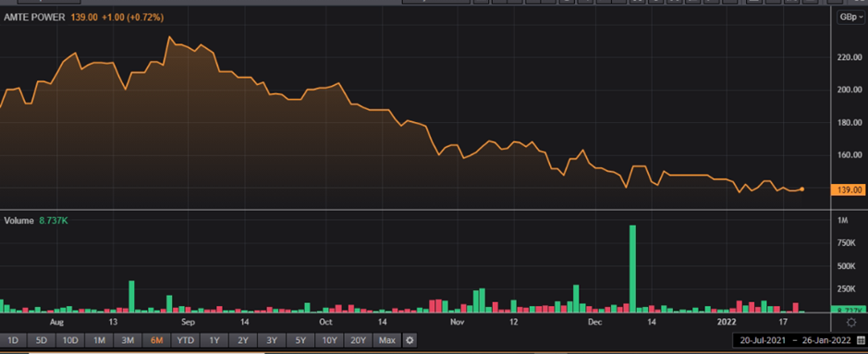868x354 pixels.
Task: Click the Aug date axis label
Action: 56,322
